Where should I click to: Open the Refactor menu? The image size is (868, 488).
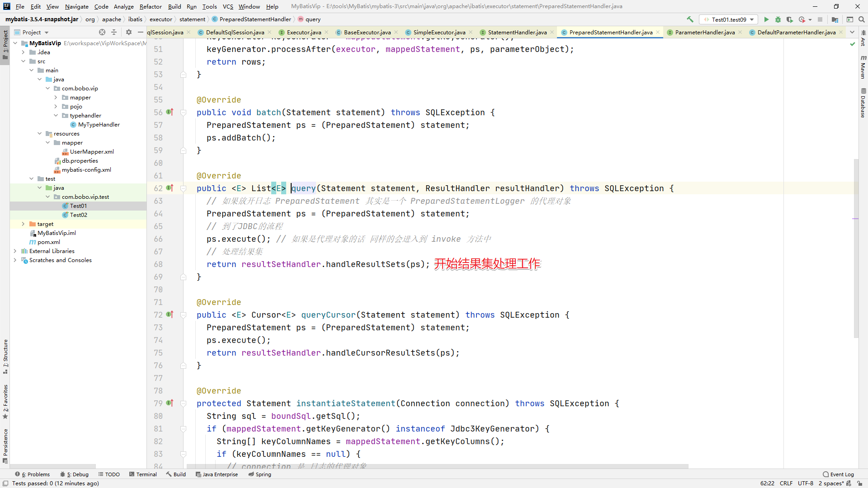[x=150, y=6]
